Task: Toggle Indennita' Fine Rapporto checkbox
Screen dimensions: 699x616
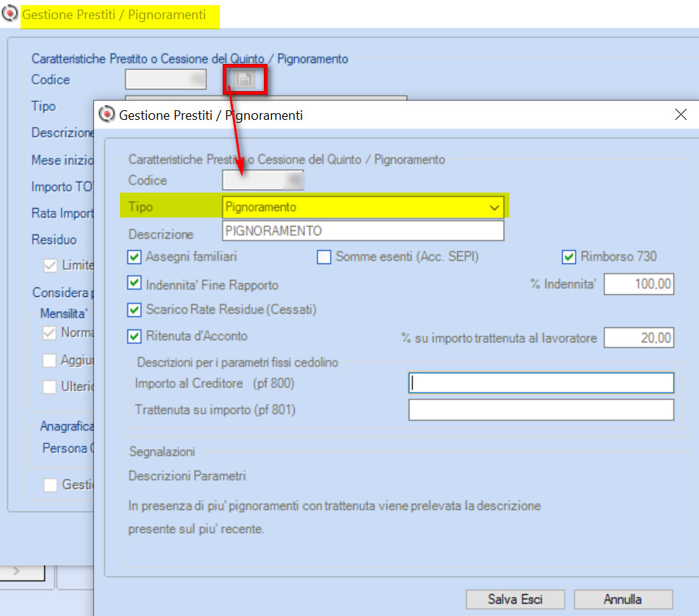Action: 135,283
